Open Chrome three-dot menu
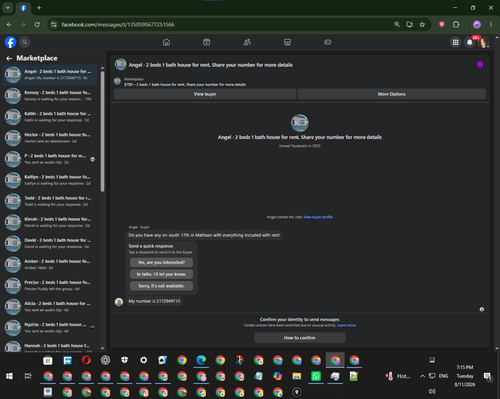 [x=491, y=25]
